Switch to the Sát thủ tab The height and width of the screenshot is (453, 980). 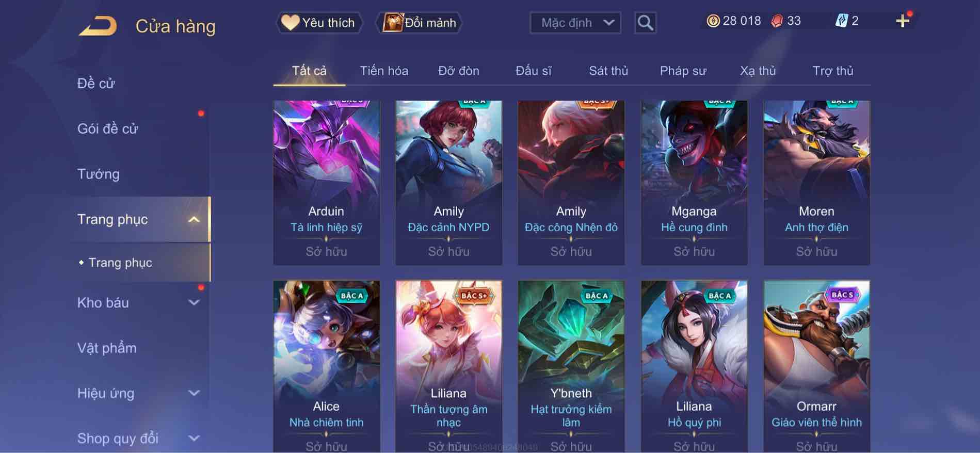tap(608, 71)
